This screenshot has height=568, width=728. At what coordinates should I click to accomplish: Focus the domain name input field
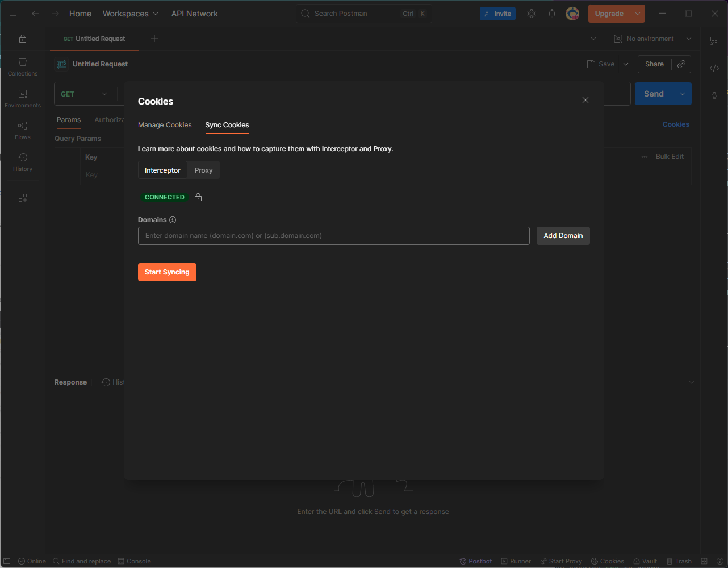(x=333, y=236)
